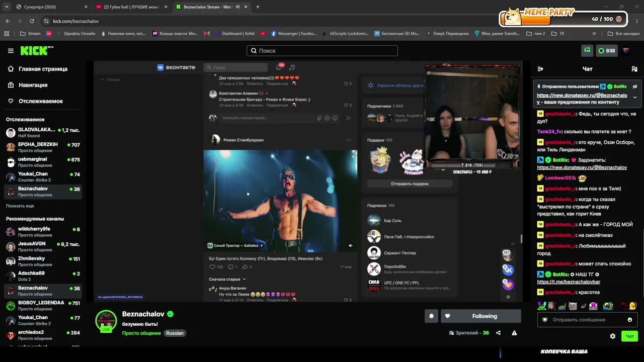Image resolution: width=644 pixels, height=362 pixels.
Task: Collapse the chat panel with arrow icon
Action: [x=540, y=69]
